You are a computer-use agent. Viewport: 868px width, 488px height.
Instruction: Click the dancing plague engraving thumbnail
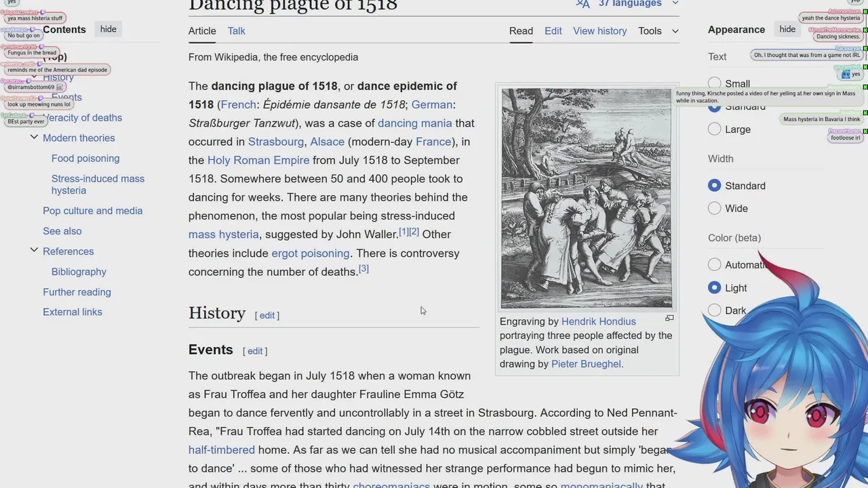(x=587, y=198)
